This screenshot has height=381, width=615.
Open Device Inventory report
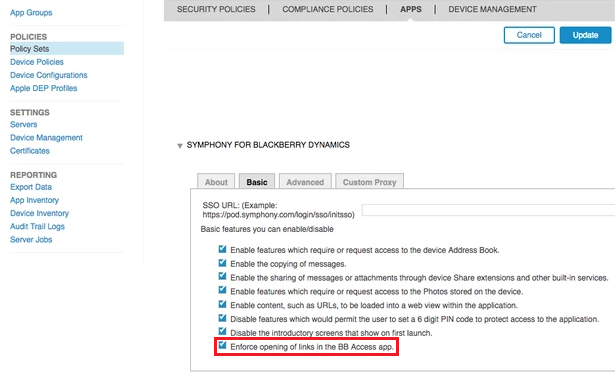point(39,213)
